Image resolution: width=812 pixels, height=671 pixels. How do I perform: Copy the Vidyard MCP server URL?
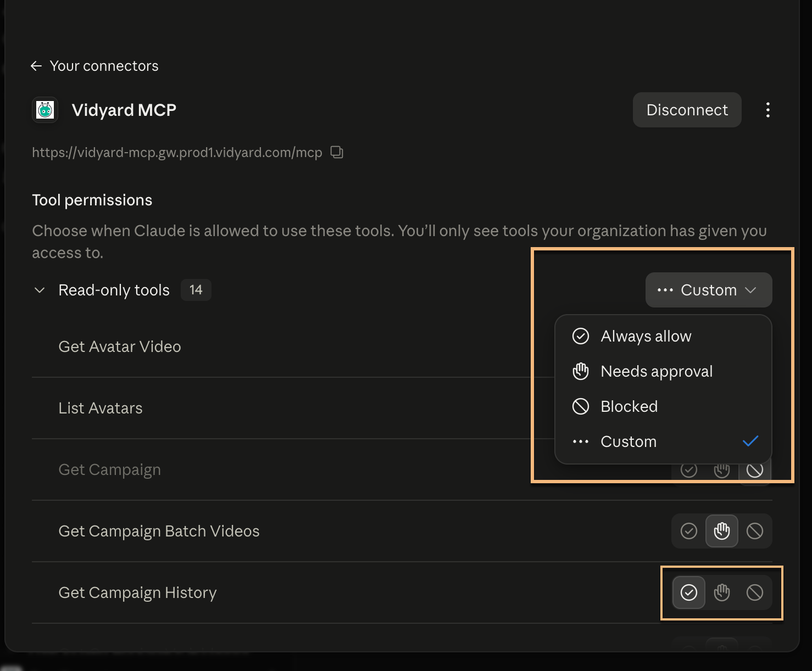coord(337,152)
